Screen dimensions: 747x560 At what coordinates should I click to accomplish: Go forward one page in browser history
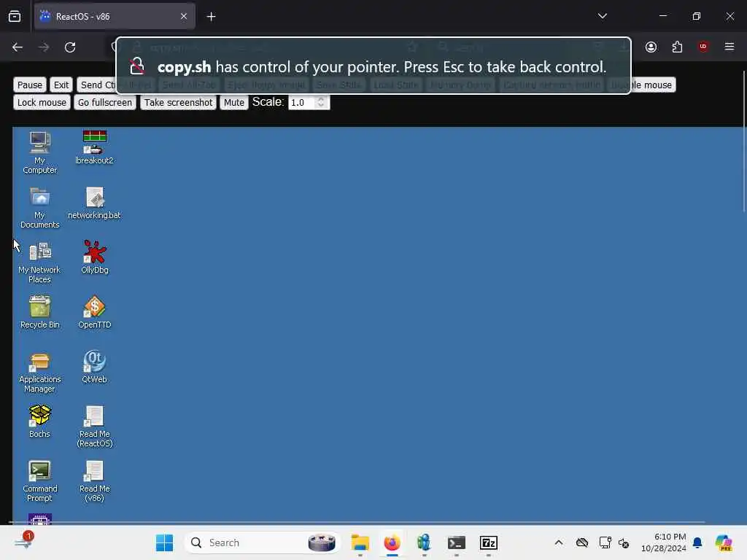tap(44, 47)
